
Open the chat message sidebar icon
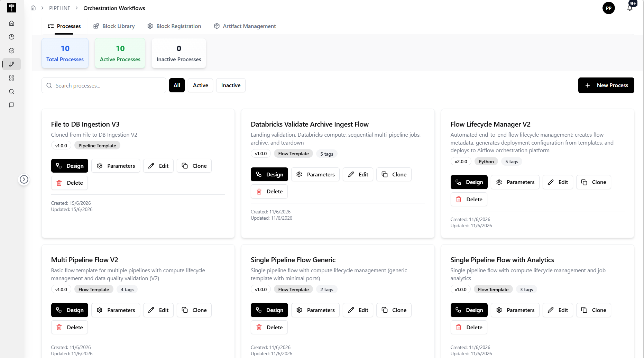[11, 105]
